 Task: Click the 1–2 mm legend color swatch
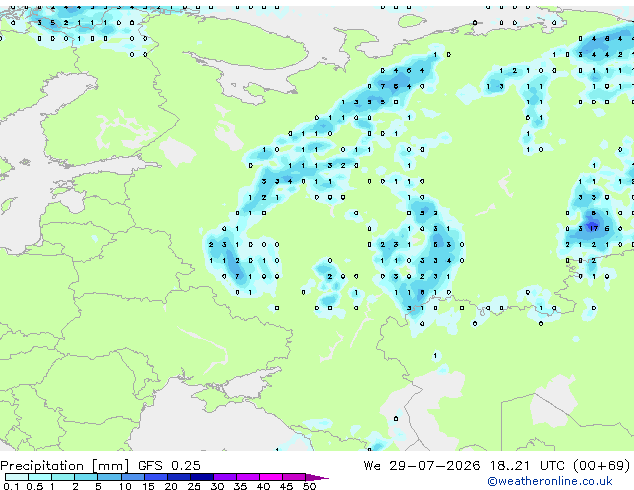pyautogui.click(x=63, y=477)
